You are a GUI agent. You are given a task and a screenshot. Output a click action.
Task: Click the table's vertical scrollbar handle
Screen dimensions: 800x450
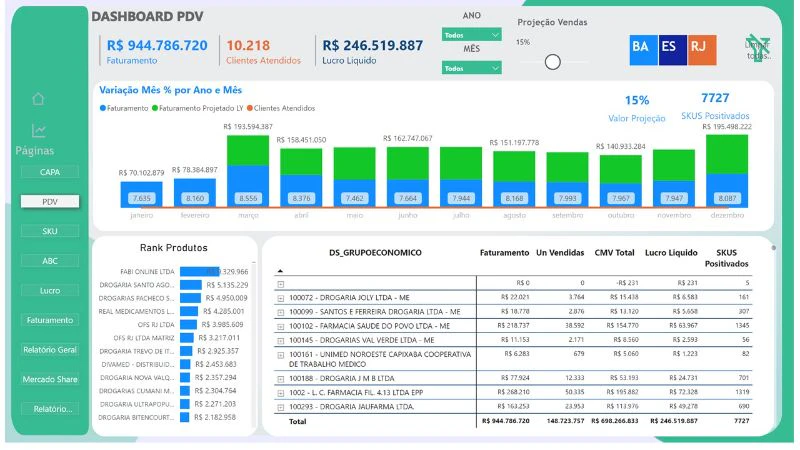tap(773, 248)
